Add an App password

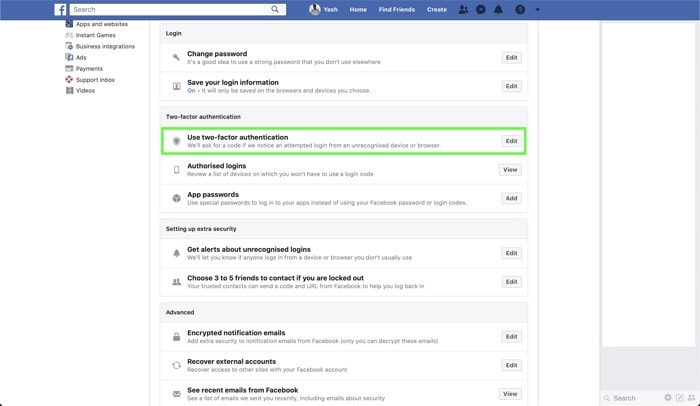(x=512, y=198)
